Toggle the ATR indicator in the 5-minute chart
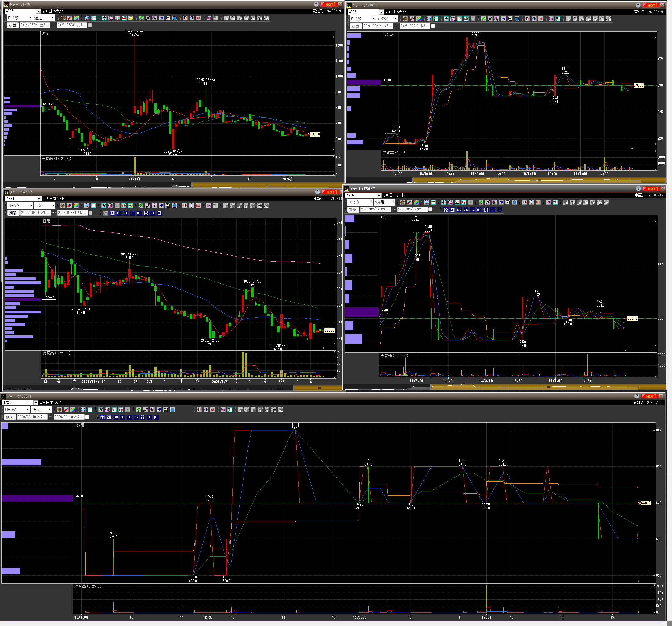Screen dimensions: 672x626 (x=479, y=210)
